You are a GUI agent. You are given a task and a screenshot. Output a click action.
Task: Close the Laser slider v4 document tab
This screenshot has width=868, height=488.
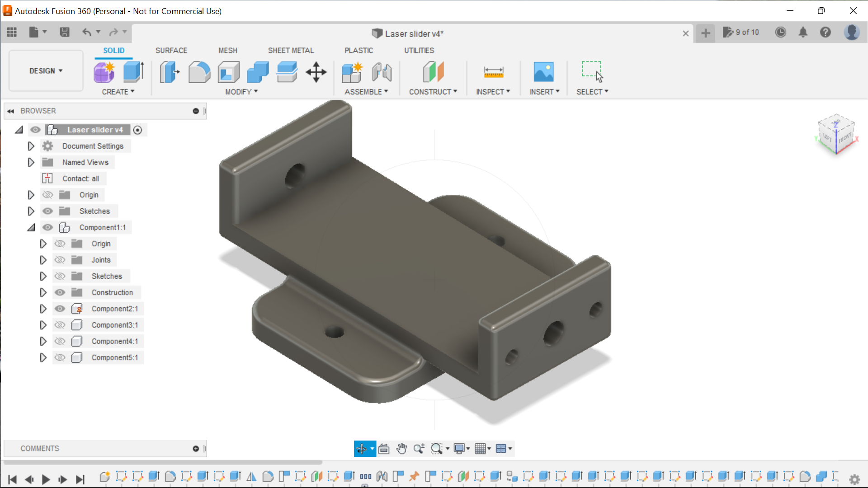click(x=685, y=33)
